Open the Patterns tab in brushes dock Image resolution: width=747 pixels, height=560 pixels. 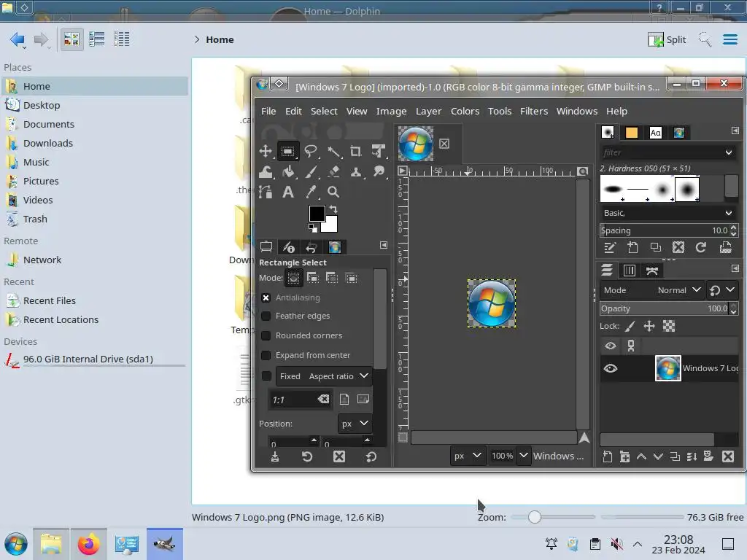(632, 133)
